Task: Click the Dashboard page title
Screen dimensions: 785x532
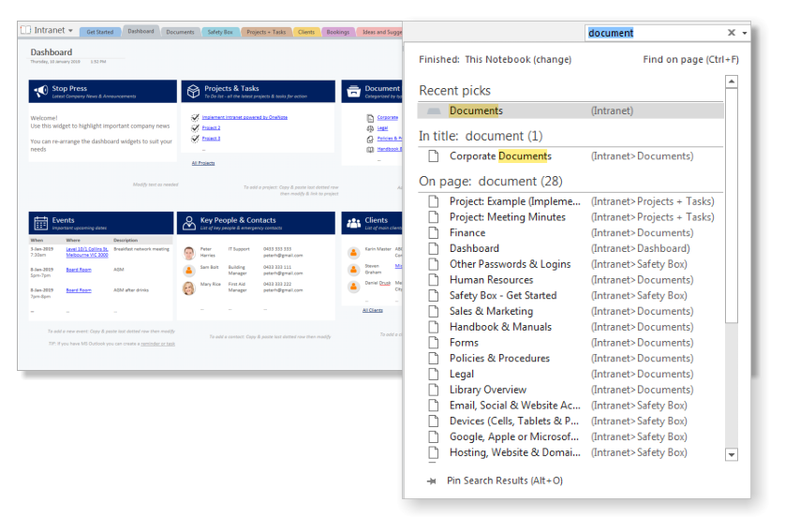Action: pyautogui.click(x=52, y=52)
